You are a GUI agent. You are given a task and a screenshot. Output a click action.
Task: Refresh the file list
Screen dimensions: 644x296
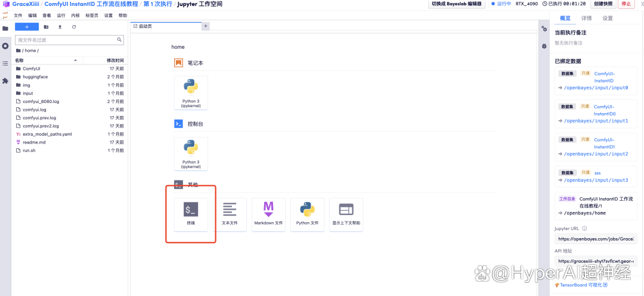[74, 27]
